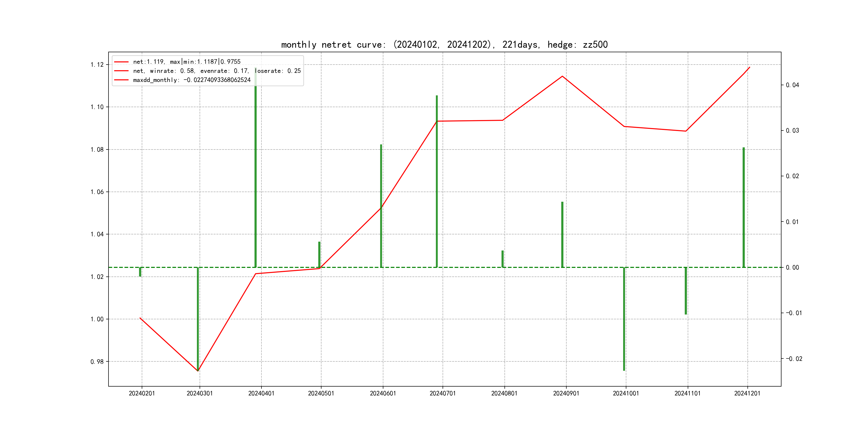Image resolution: width=868 pixels, height=434 pixels.
Task: Click the red line swatch beside net:1.119 legend entry
Action: coord(121,62)
